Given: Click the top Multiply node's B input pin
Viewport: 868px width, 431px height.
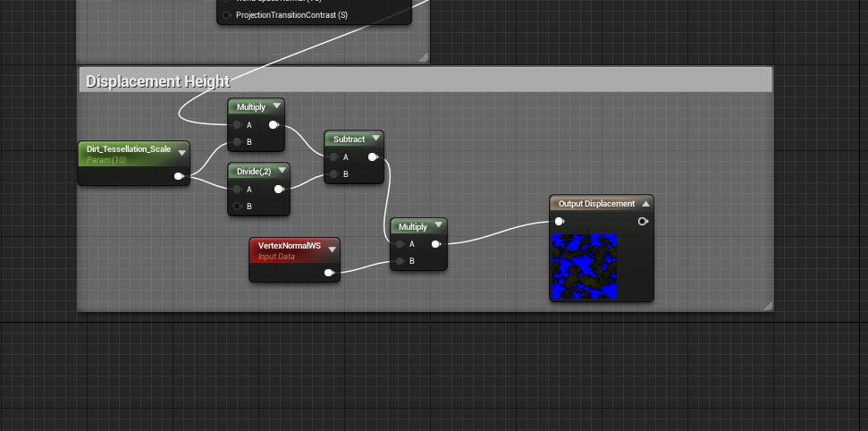Looking at the screenshot, I should 237,142.
